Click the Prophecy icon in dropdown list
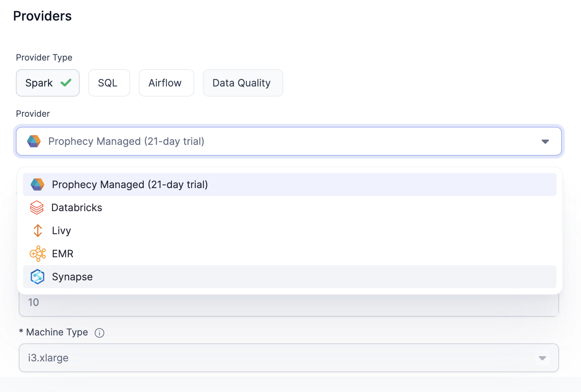Image resolution: width=581 pixels, height=392 pixels. [x=37, y=184]
